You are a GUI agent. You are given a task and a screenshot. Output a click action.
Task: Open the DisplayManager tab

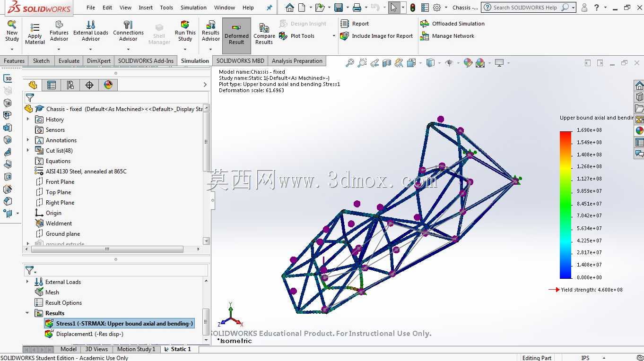pos(108,85)
